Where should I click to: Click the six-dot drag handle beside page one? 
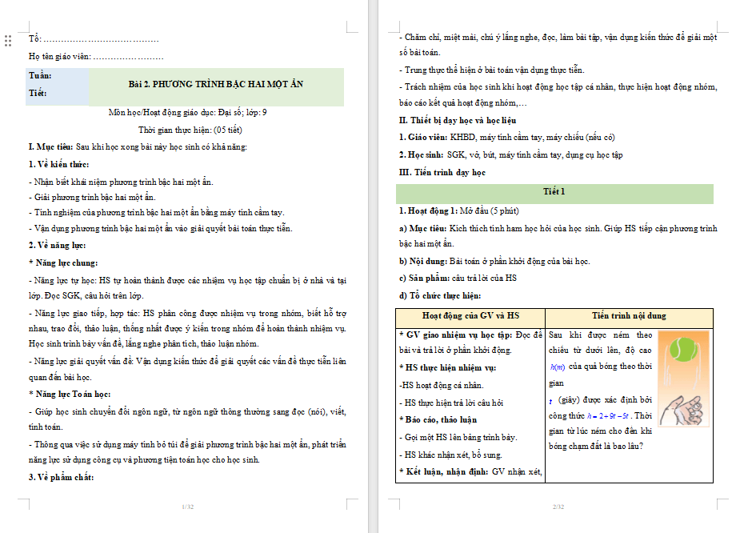pyautogui.click(x=8, y=40)
